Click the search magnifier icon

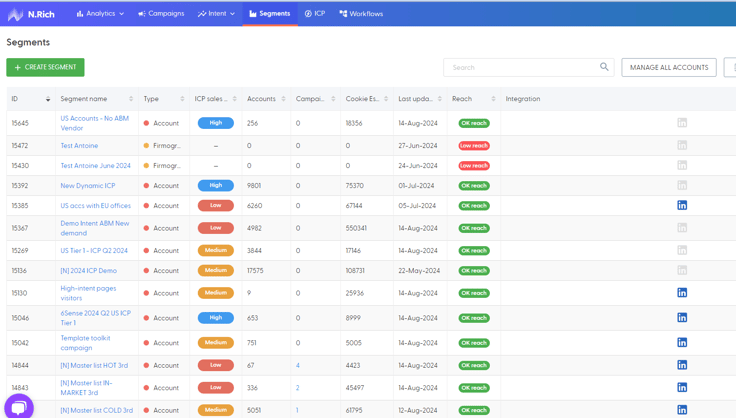click(604, 67)
